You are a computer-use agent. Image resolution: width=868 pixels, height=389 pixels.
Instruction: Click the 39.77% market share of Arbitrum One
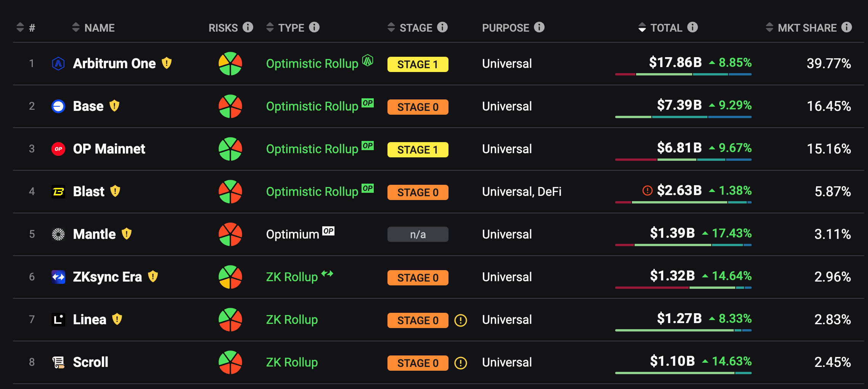[829, 63]
